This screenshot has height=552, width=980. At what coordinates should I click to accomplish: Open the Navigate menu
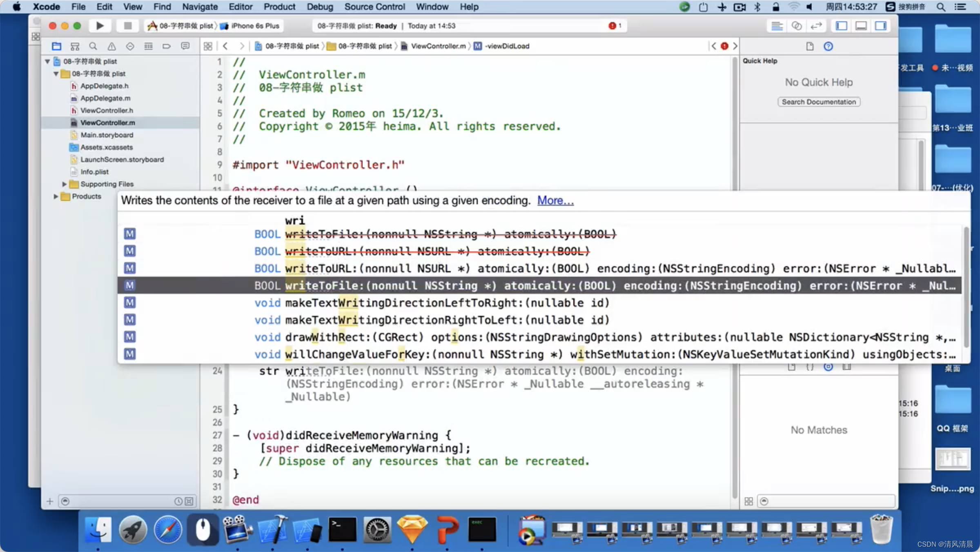[200, 7]
